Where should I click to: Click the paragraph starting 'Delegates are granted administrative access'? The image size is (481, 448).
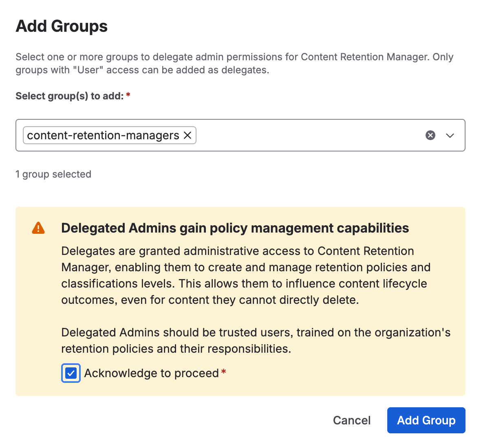[245, 275]
